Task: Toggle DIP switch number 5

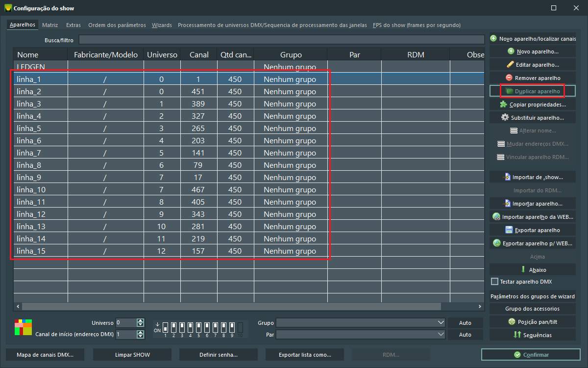Action: (198, 327)
